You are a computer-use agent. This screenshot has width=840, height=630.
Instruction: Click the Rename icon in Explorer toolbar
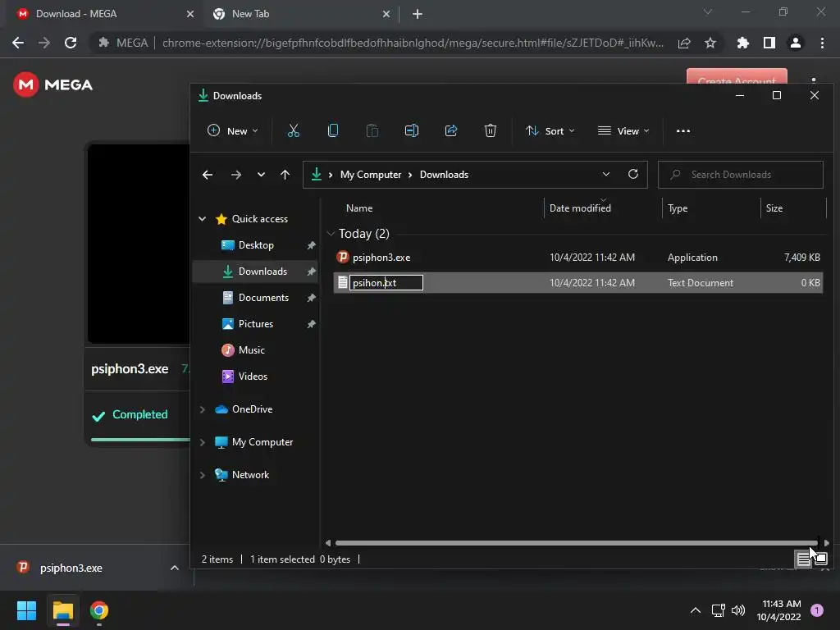(x=412, y=130)
